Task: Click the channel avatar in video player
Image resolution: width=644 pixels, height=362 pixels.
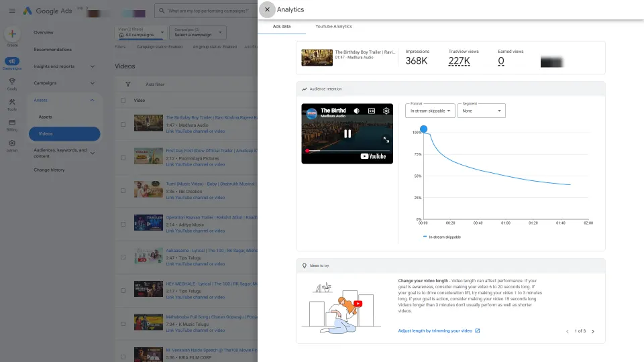Action: tap(312, 113)
